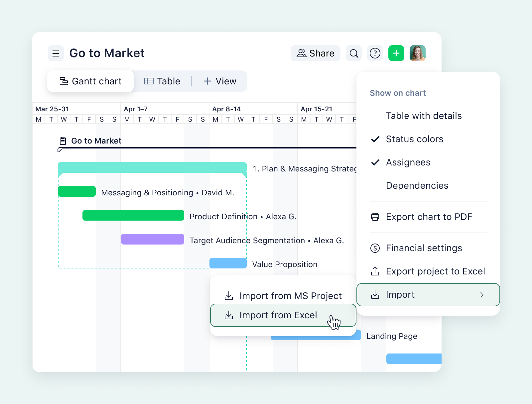The width and height of the screenshot is (532, 404).
Task: Open the user profile avatar
Action: [418, 53]
